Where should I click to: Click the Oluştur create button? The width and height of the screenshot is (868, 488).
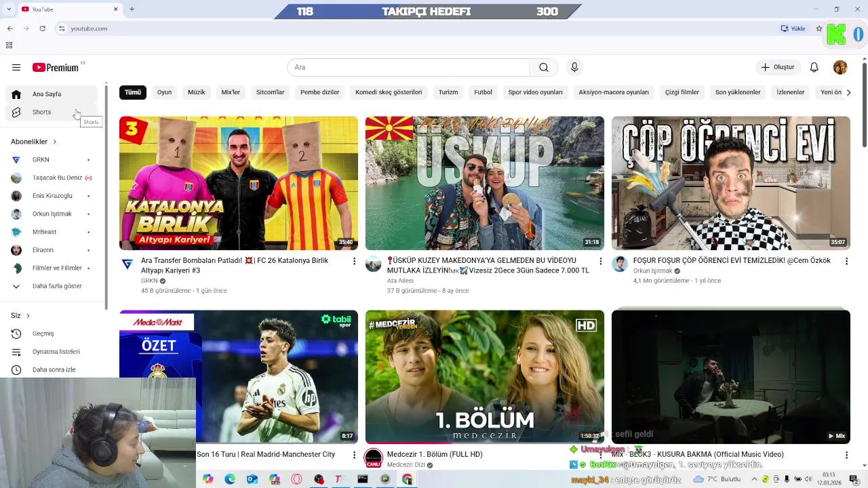click(x=778, y=67)
